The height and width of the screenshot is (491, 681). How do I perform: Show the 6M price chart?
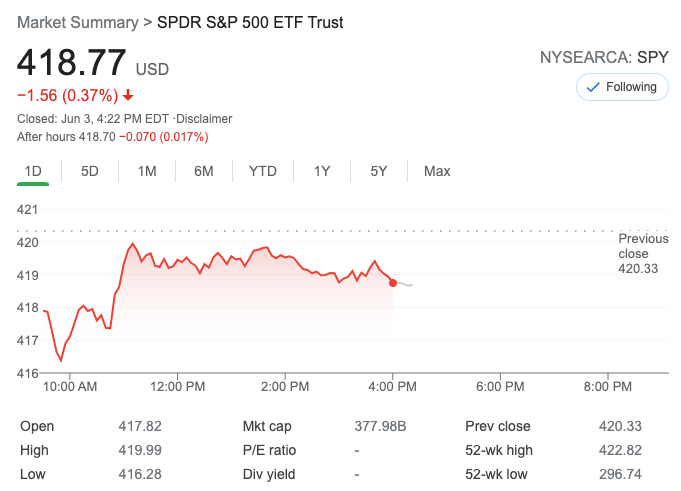click(x=204, y=171)
